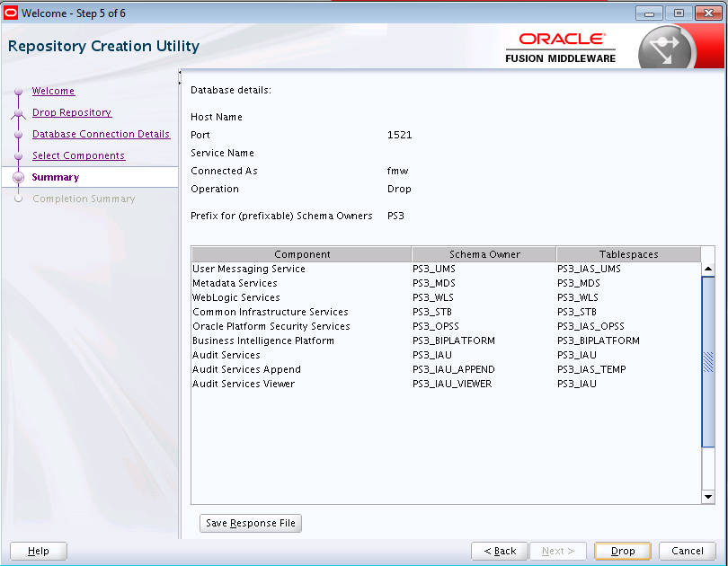Viewport: 728px width, 566px height.
Task: Click the table scrollbar up arrow
Action: [x=708, y=270]
